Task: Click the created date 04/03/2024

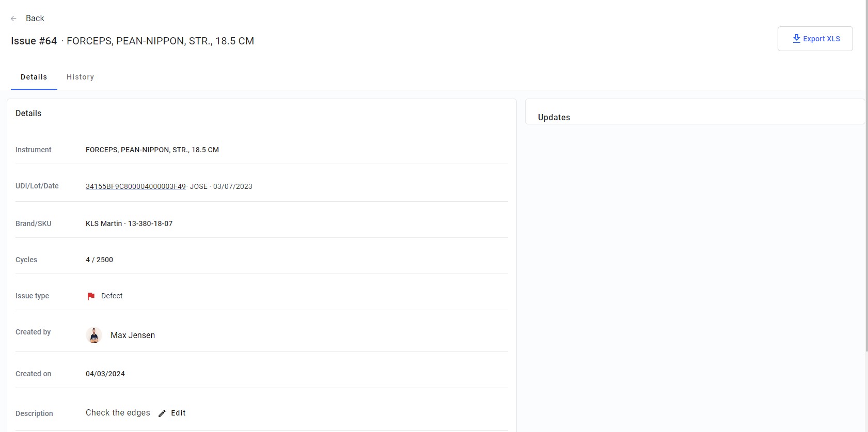Action: click(x=105, y=374)
